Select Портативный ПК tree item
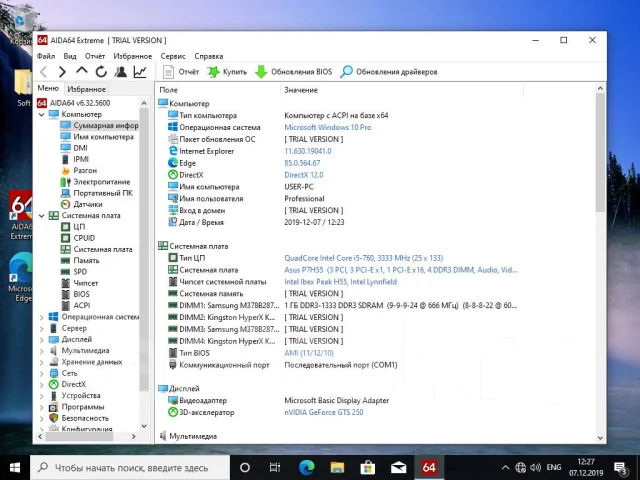This screenshot has height=480, width=640. (x=97, y=193)
